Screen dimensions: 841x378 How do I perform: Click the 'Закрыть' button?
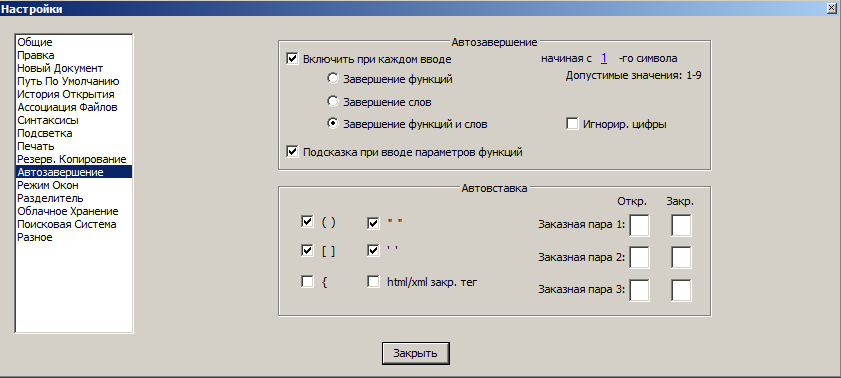tap(416, 353)
